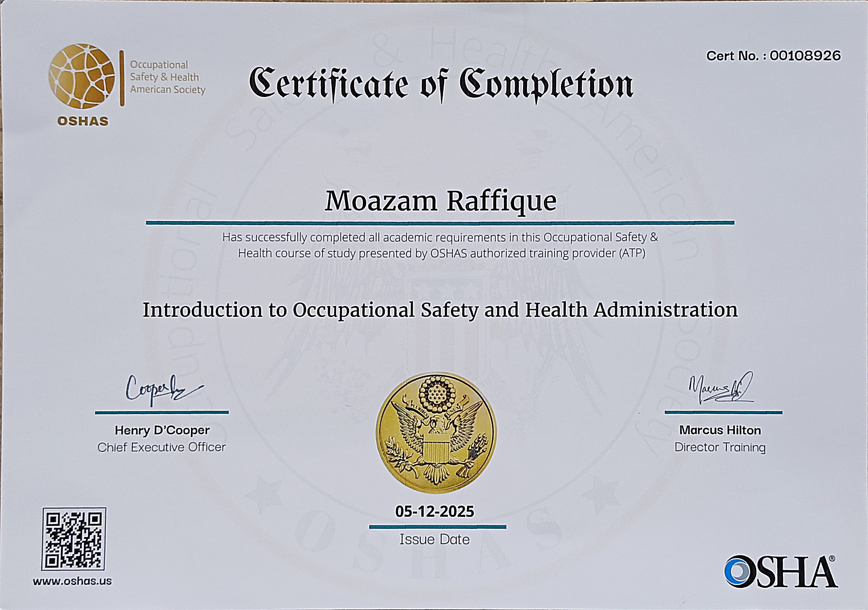
Task: Click the Chief Executive Officer title
Action: point(161,447)
